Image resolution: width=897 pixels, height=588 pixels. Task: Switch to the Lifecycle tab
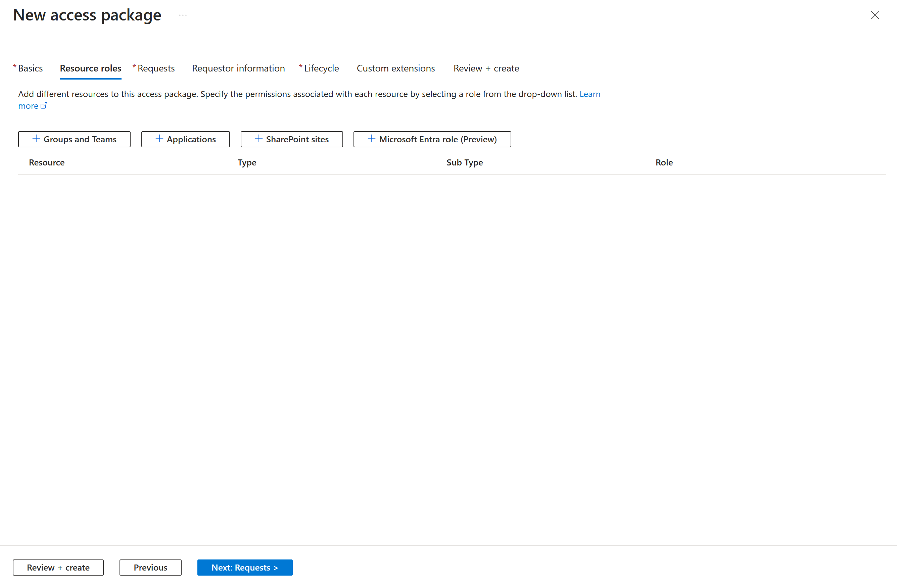point(321,68)
